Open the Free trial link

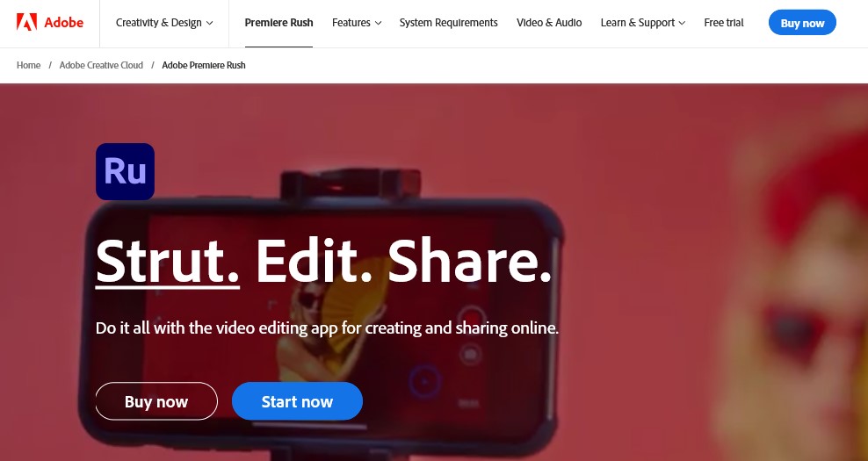(724, 23)
